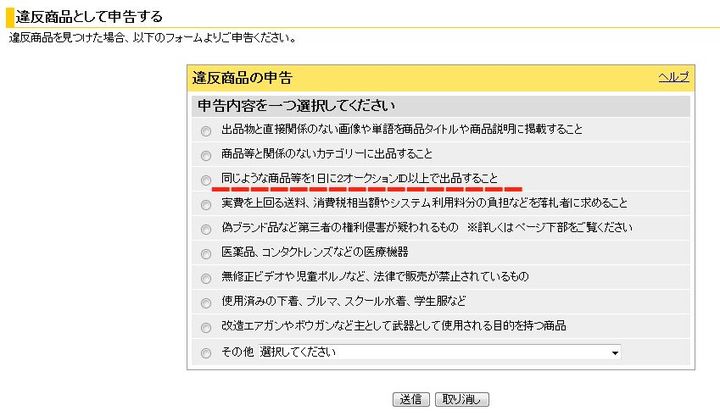
Task: Click the label text 同じような商品等を1日に2オークションID以上
Action: [x=360, y=178]
